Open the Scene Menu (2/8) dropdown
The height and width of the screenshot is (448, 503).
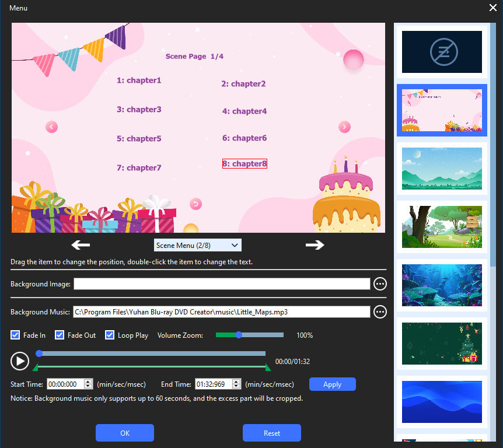[197, 246]
